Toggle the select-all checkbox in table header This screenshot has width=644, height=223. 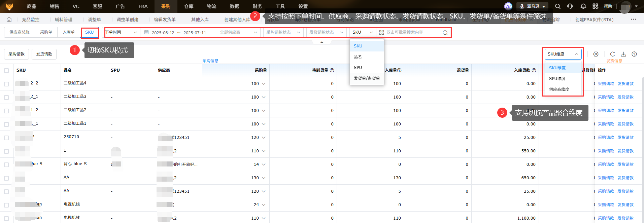[x=6, y=71]
